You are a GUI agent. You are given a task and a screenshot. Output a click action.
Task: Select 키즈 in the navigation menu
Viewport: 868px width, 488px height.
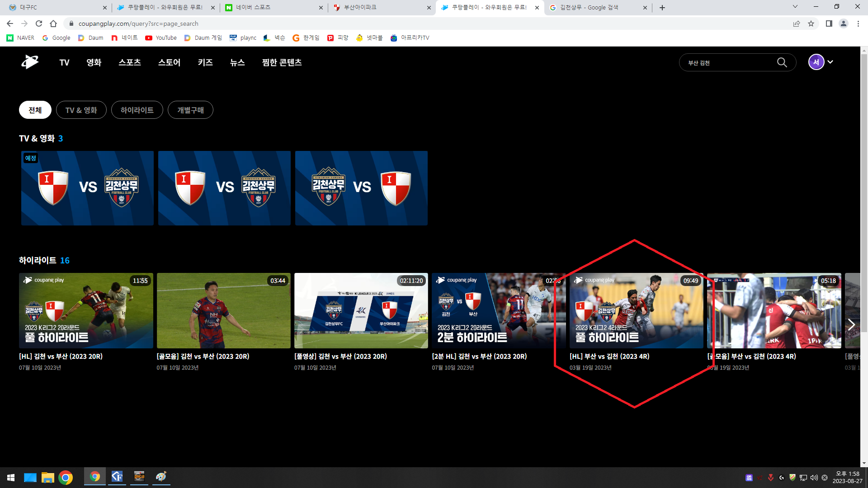pos(205,62)
